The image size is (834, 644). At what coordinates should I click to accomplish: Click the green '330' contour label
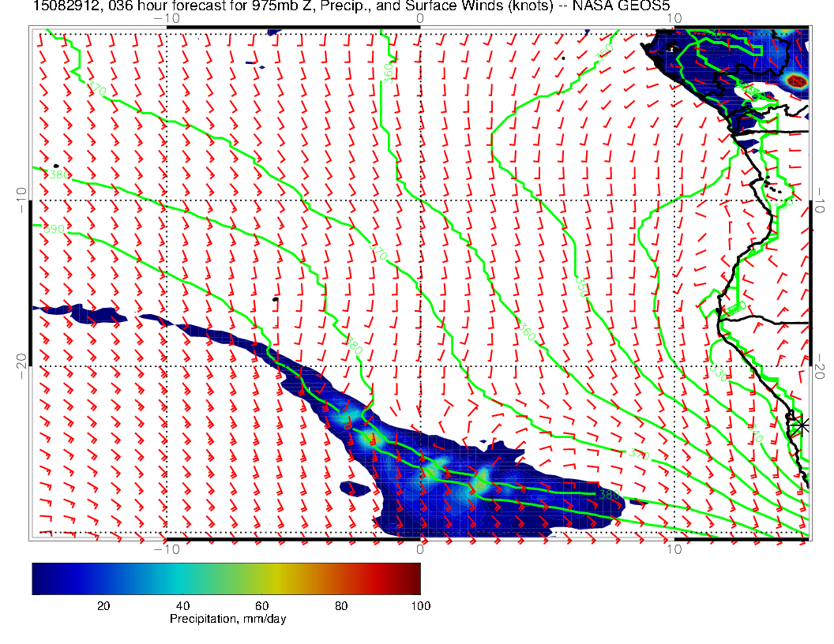719,373
